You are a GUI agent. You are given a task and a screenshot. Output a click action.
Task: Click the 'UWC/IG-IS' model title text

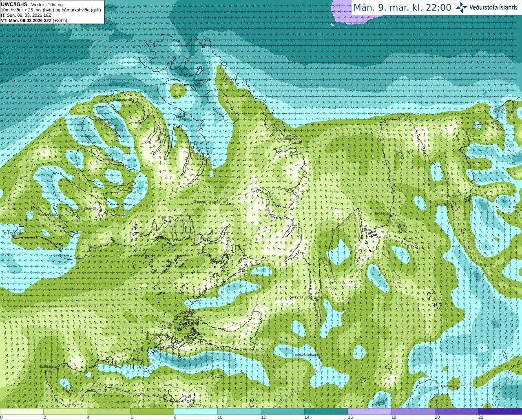coord(14,4)
